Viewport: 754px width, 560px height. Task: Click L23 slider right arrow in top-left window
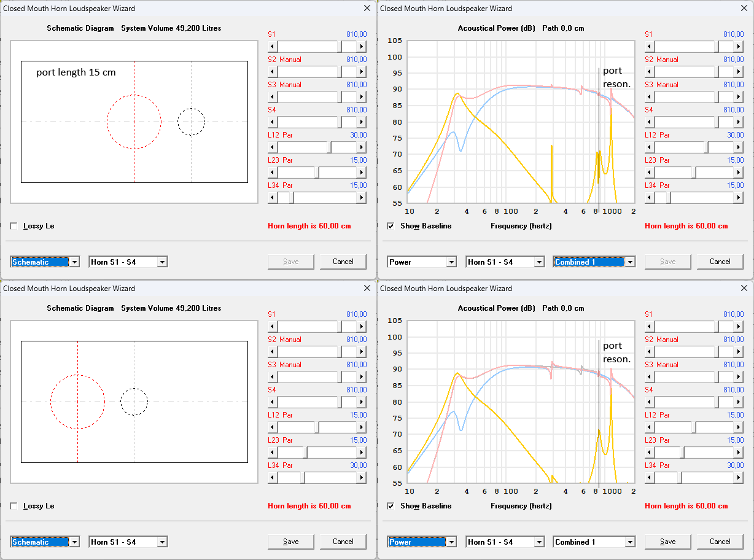362,173
